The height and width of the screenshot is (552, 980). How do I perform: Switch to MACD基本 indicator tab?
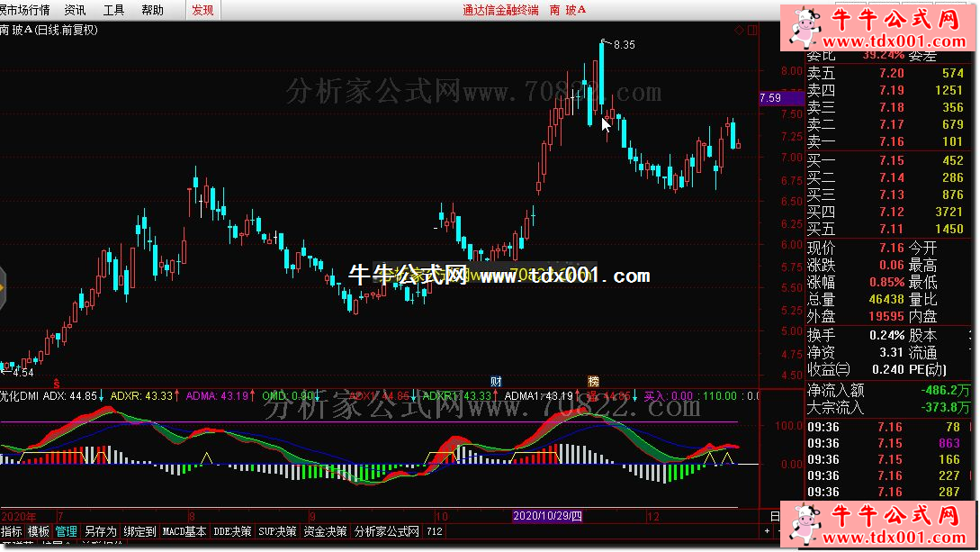pyautogui.click(x=184, y=531)
